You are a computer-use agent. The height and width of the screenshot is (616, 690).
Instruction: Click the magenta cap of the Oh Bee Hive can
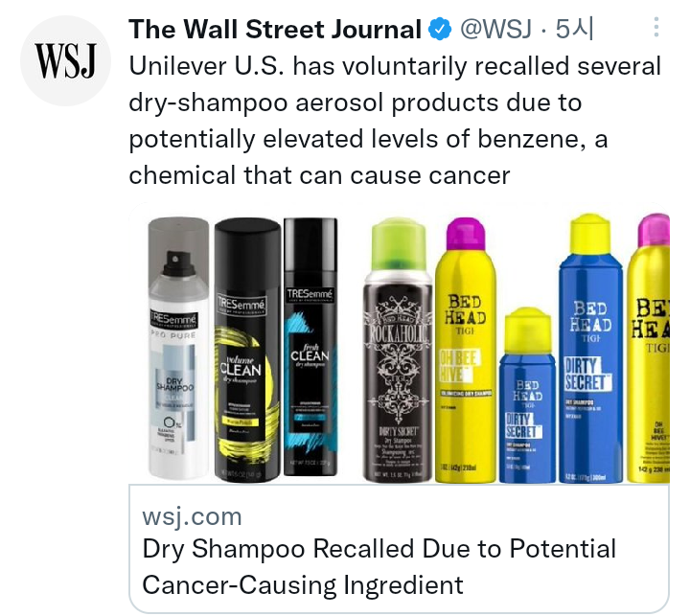coord(466,236)
